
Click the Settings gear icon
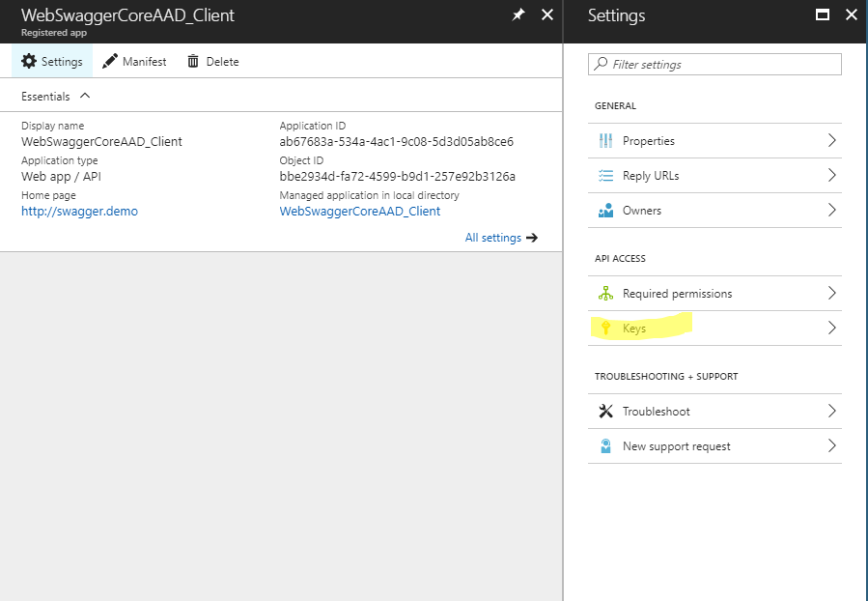[x=29, y=61]
